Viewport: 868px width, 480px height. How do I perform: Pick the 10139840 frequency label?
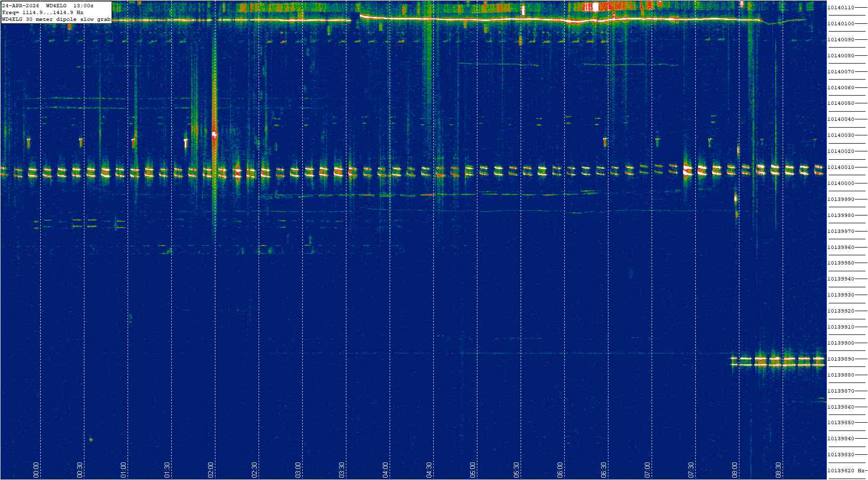[841, 439]
